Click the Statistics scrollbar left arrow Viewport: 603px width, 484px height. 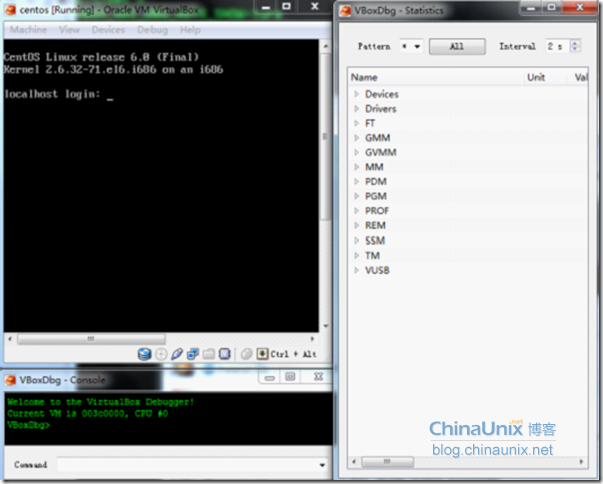click(354, 461)
